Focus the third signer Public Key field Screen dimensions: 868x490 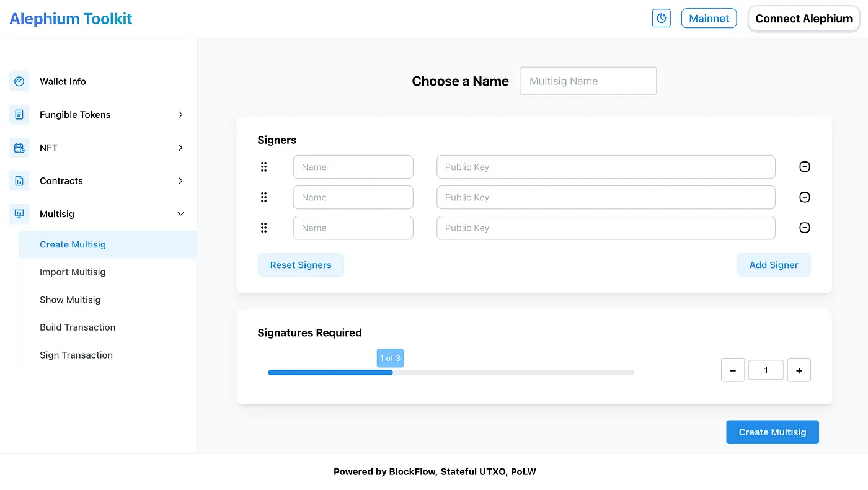pos(606,228)
